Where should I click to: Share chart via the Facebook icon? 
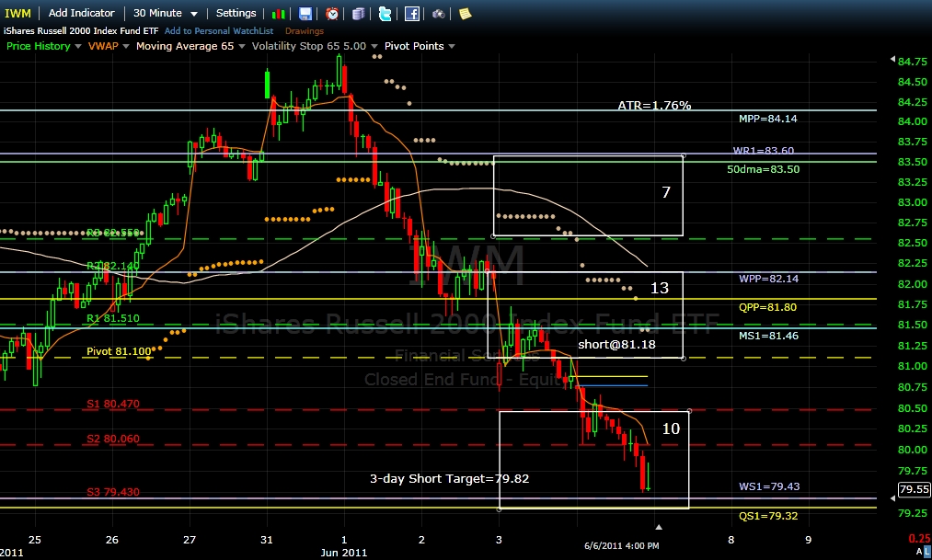(412, 14)
